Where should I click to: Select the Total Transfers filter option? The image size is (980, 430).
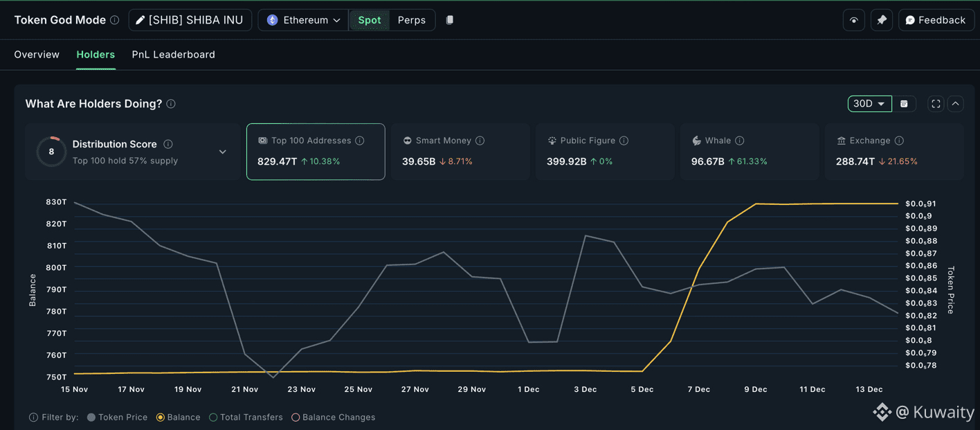pyautogui.click(x=213, y=418)
